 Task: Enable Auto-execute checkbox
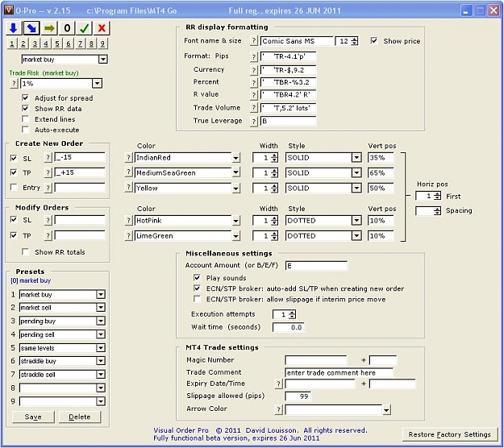25,130
